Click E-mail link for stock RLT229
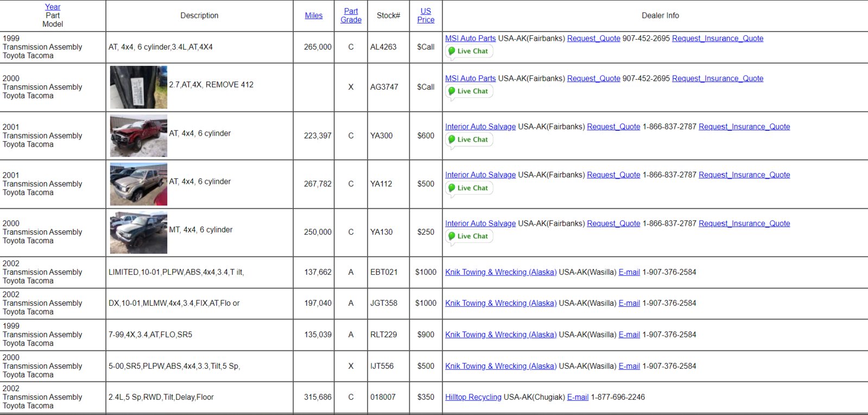868x415 pixels. click(x=629, y=335)
